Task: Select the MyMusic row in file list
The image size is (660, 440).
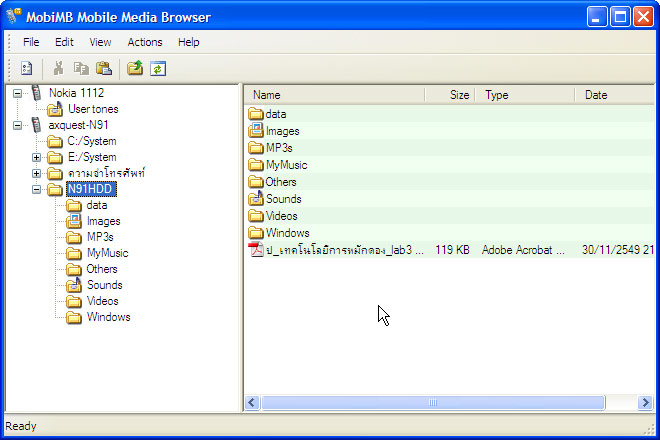Action: click(x=449, y=165)
